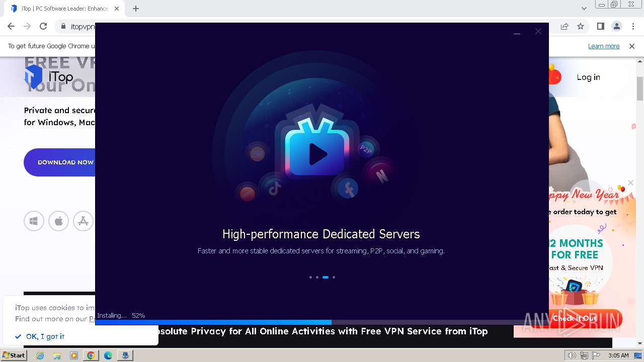Click the Netflix N bubble
644x362 pixels.
(381, 175)
